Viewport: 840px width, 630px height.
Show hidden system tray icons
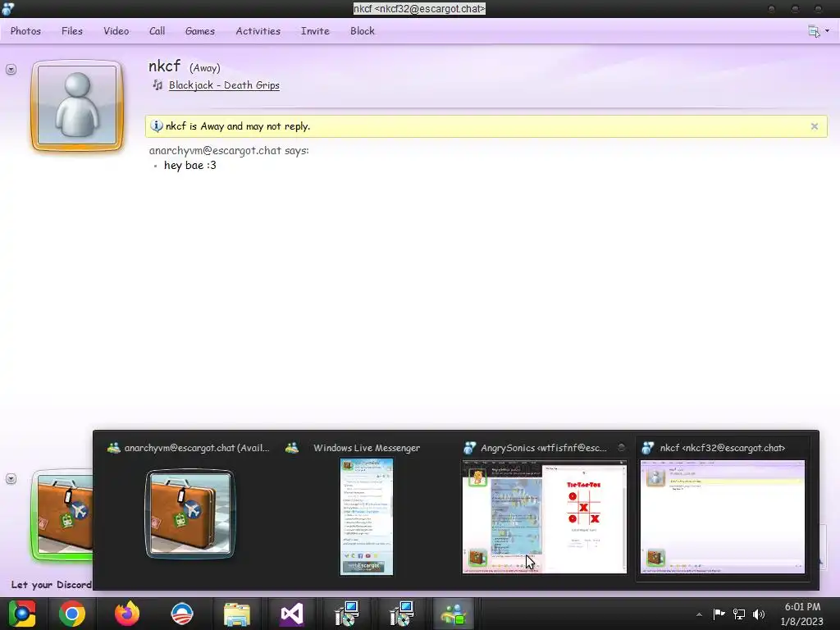[699, 614]
